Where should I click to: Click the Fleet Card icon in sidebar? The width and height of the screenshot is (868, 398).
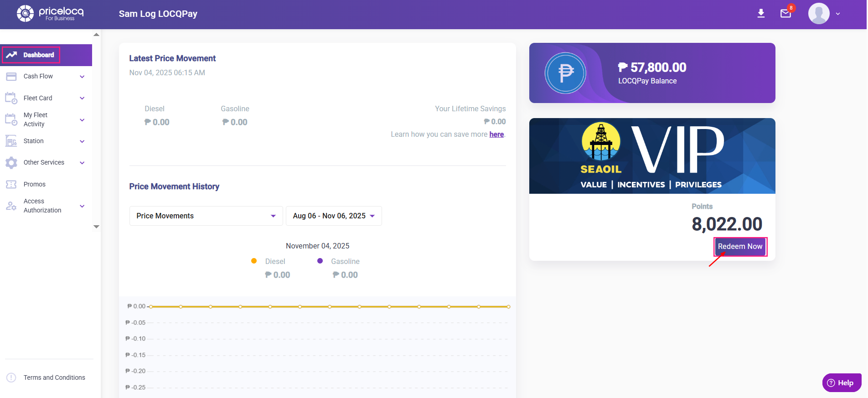click(x=11, y=98)
